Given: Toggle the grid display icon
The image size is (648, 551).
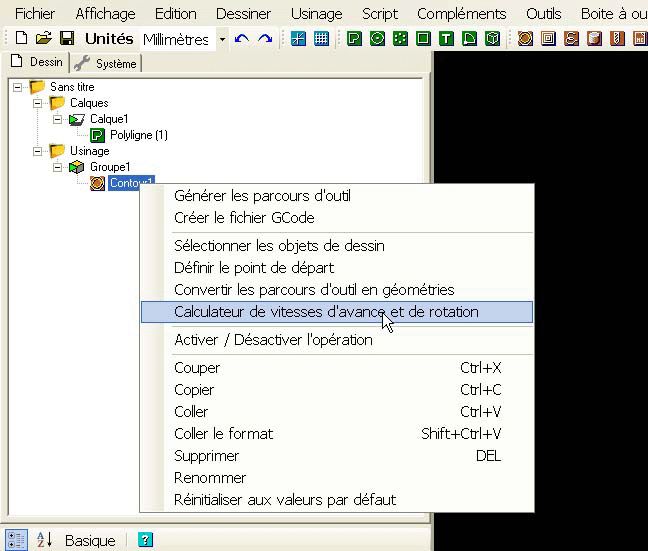Looking at the screenshot, I should tap(322, 39).
